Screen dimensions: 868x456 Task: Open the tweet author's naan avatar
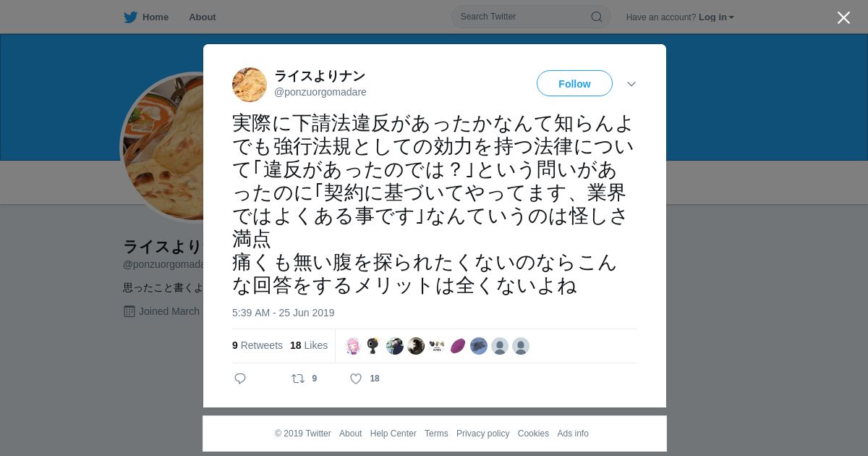point(250,85)
